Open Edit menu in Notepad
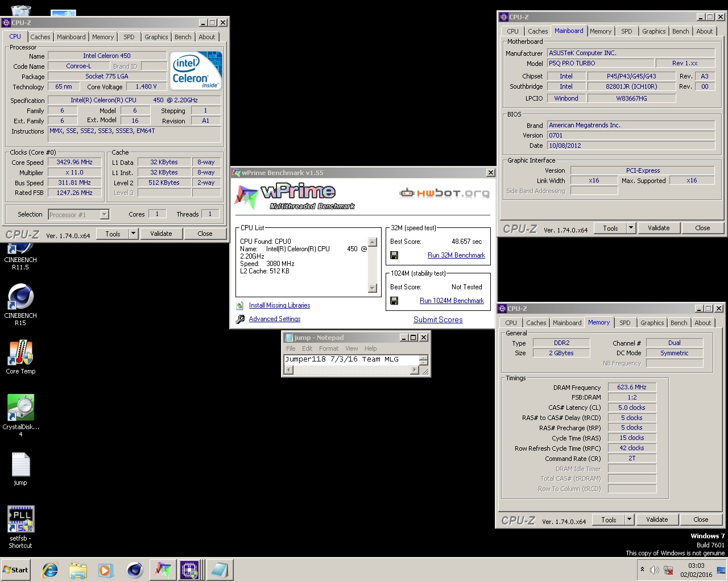Image resolution: width=728 pixels, height=582 pixels. pos(307,348)
